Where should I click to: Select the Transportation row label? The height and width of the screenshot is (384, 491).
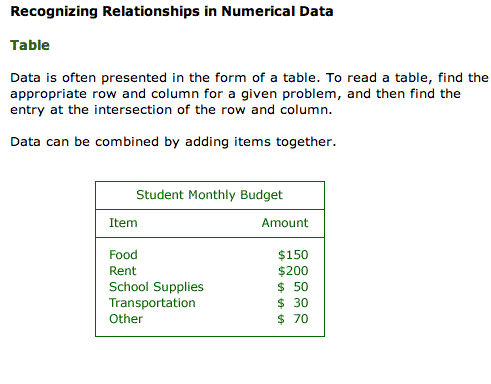(152, 303)
